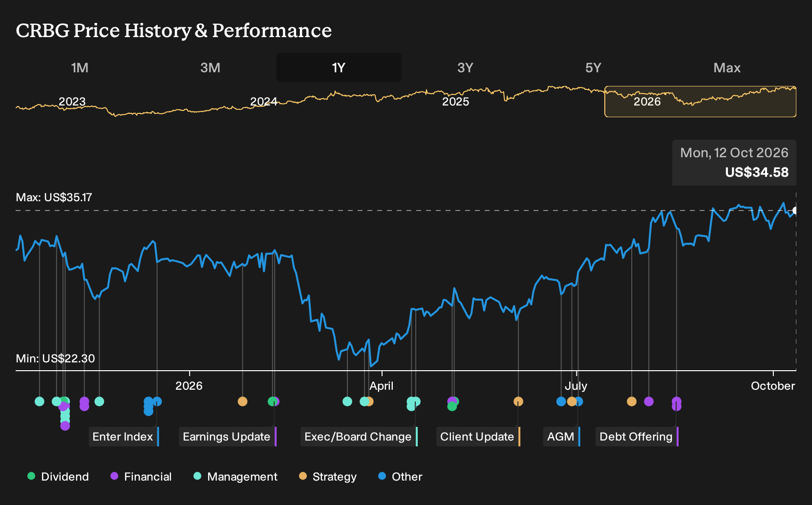Choose the 1Y time range tab
Image resolution: width=812 pixels, height=505 pixels.
pyautogui.click(x=339, y=67)
